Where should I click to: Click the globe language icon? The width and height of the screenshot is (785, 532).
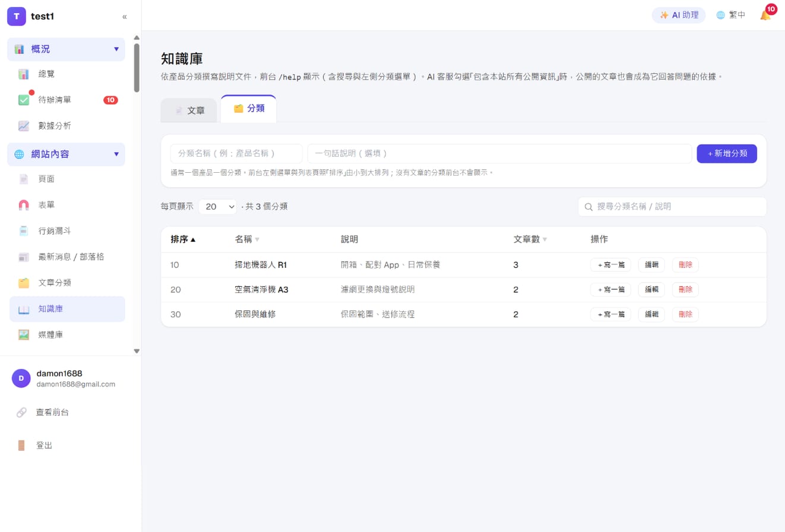pyautogui.click(x=720, y=15)
